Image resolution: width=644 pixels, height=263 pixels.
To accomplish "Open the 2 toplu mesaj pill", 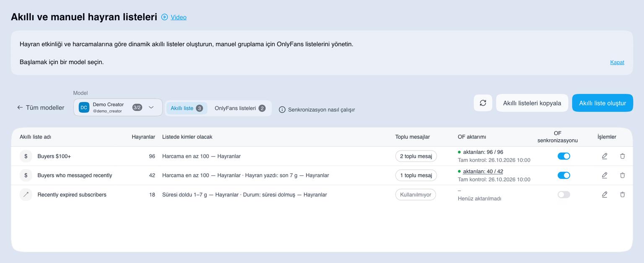I will point(416,156).
